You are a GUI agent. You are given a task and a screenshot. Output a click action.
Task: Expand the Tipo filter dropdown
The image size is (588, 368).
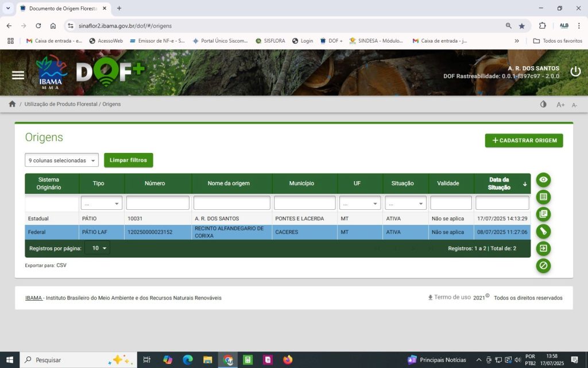tap(102, 204)
